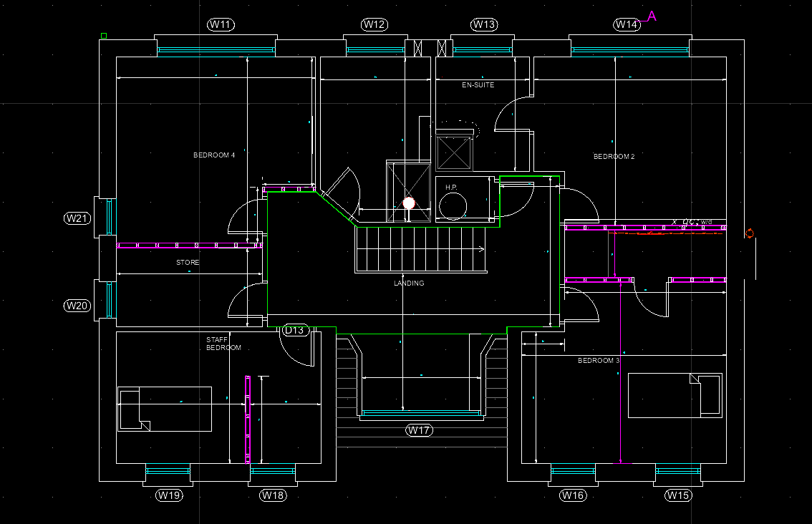Select the bed symbol in Bedroom 3
812x524 pixels.
tap(675, 395)
